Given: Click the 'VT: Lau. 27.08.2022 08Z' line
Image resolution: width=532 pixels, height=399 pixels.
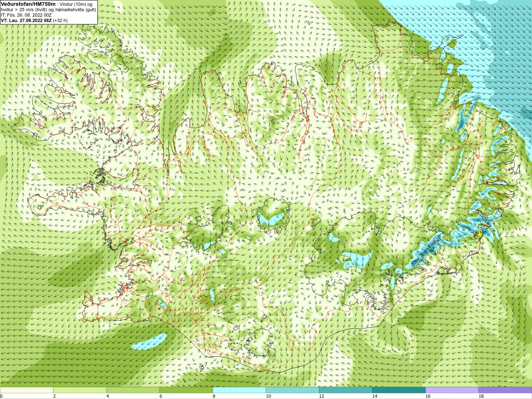Looking at the screenshot, I should (x=26, y=20).
